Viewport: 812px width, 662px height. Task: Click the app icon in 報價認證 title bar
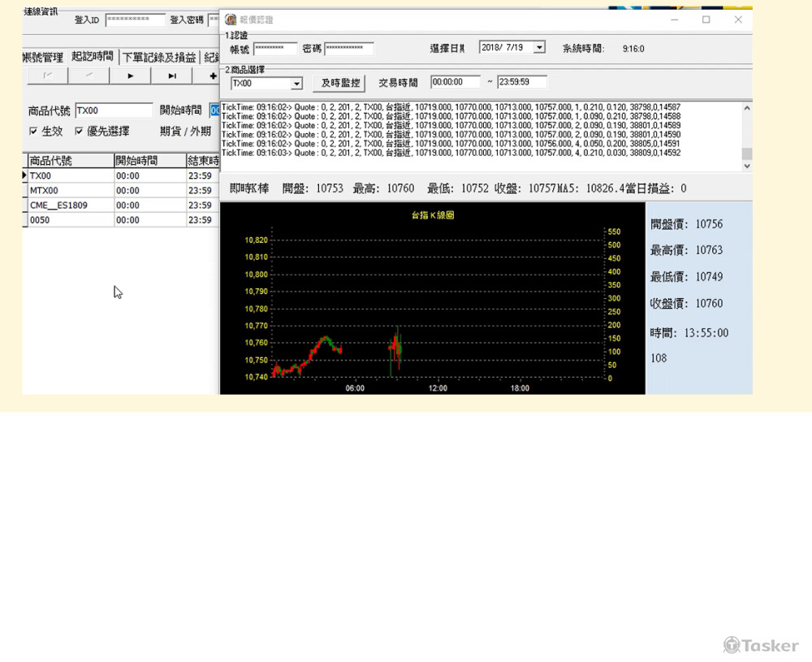(x=231, y=19)
